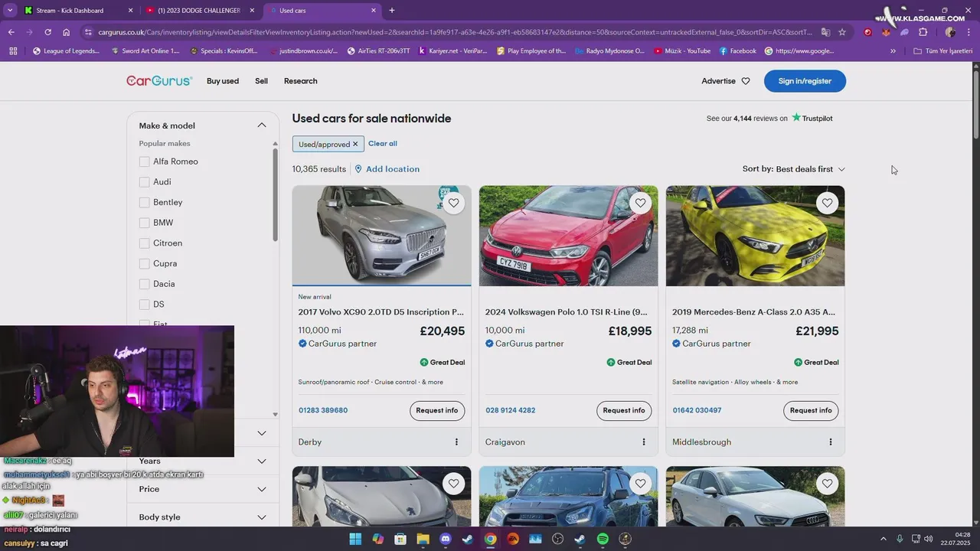The image size is (980, 551).
Task: Click the Clear all filters link
Action: [x=383, y=144]
